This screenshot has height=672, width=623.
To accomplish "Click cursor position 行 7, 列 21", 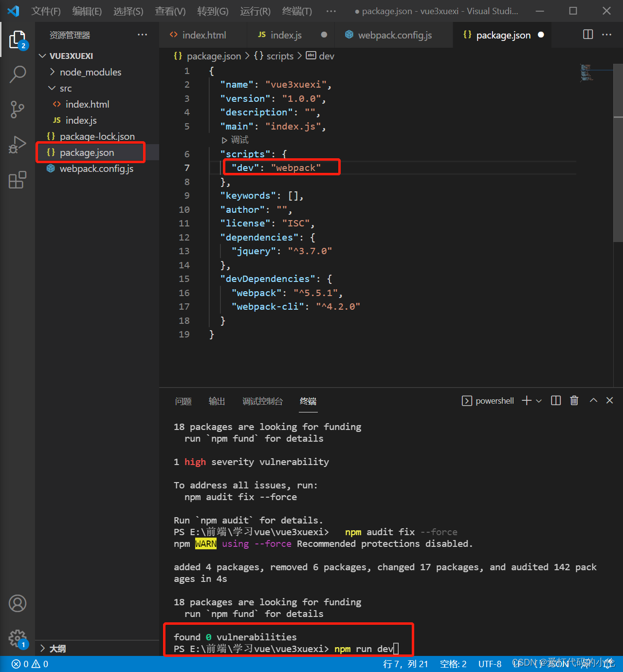I will click(405, 664).
